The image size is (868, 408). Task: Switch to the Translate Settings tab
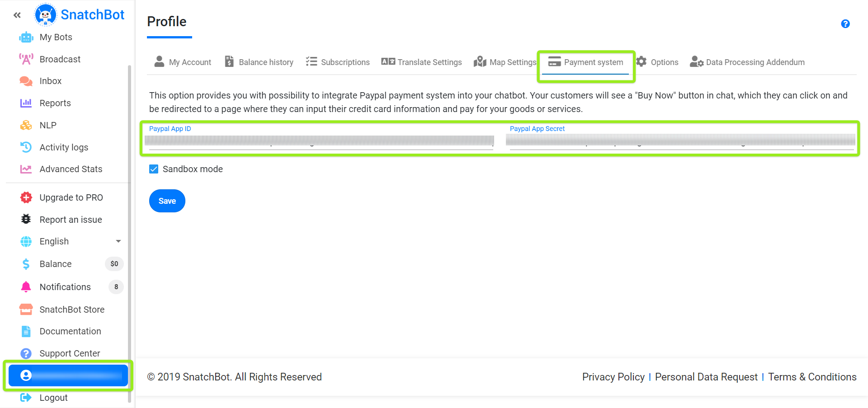click(421, 62)
